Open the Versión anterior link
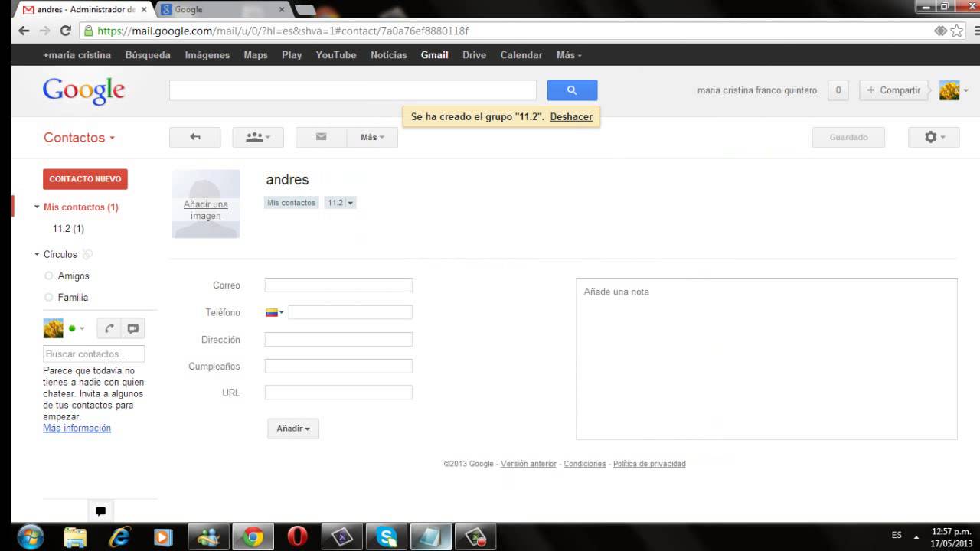The height and width of the screenshot is (551, 980). [x=528, y=464]
